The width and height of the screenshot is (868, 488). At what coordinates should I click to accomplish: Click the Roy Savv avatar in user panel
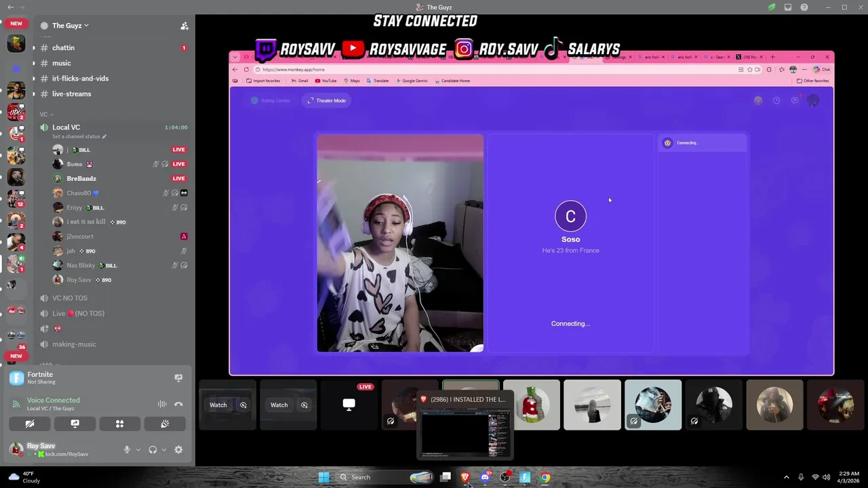[16, 449]
